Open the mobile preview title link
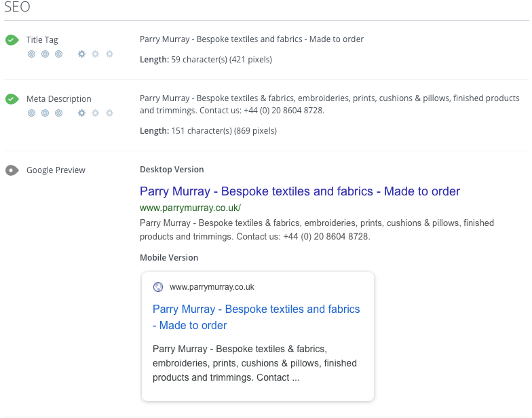 pyautogui.click(x=256, y=318)
